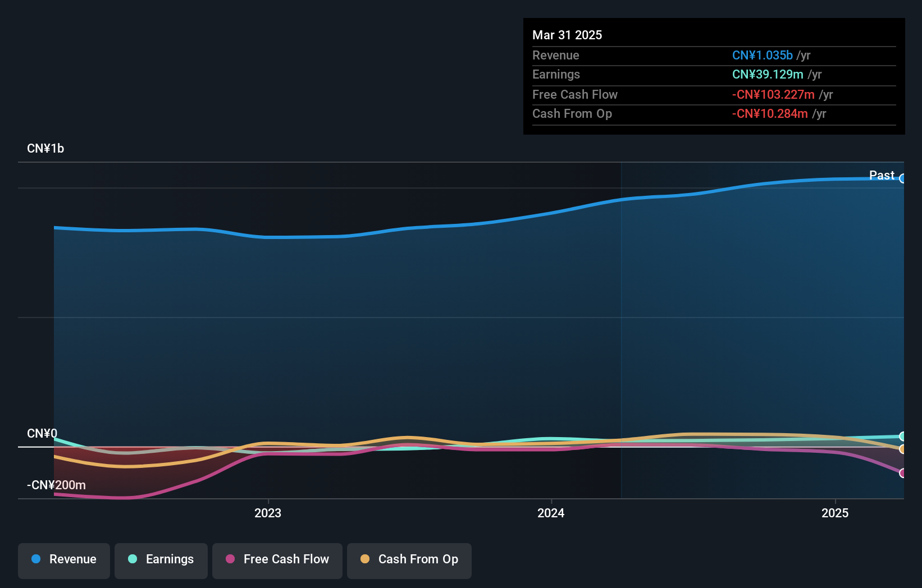Toggle the Free Cash Flow legend button
The width and height of the screenshot is (922, 588).
(x=277, y=561)
